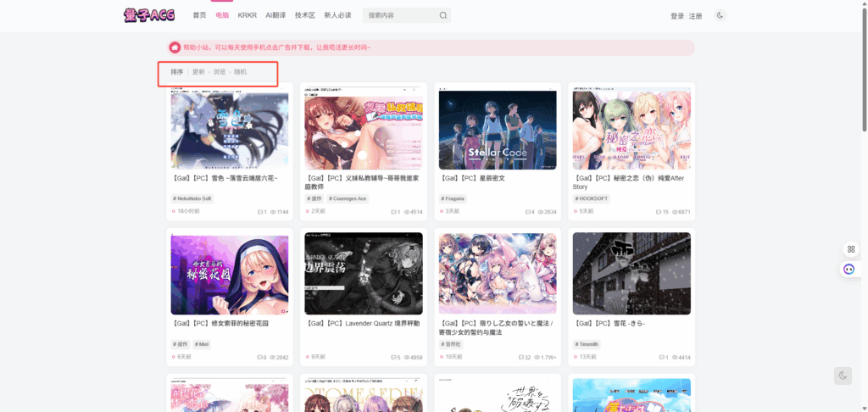Click the # 音符社 tag

(x=451, y=344)
